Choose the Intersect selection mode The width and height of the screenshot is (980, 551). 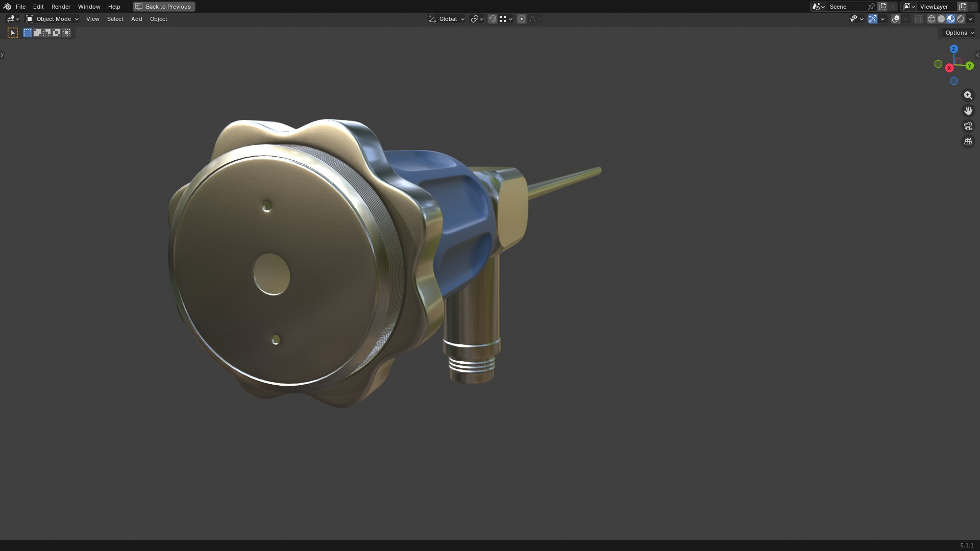(x=66, y=33)
